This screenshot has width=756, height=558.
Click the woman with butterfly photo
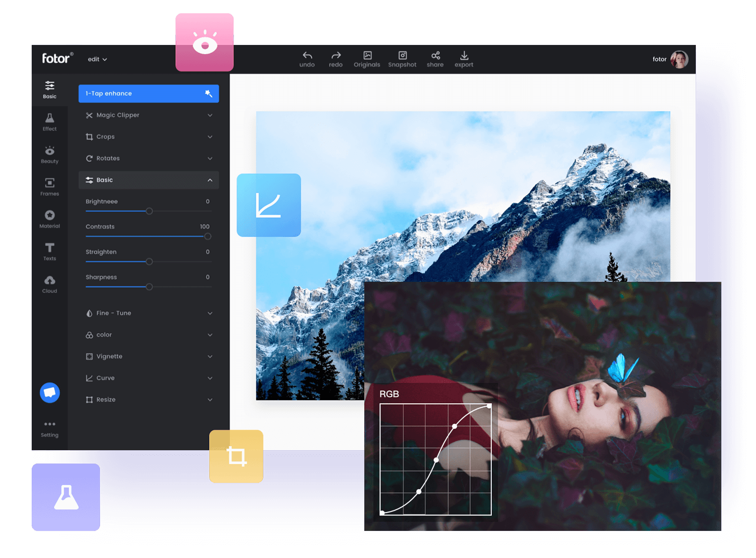(542, 406)
